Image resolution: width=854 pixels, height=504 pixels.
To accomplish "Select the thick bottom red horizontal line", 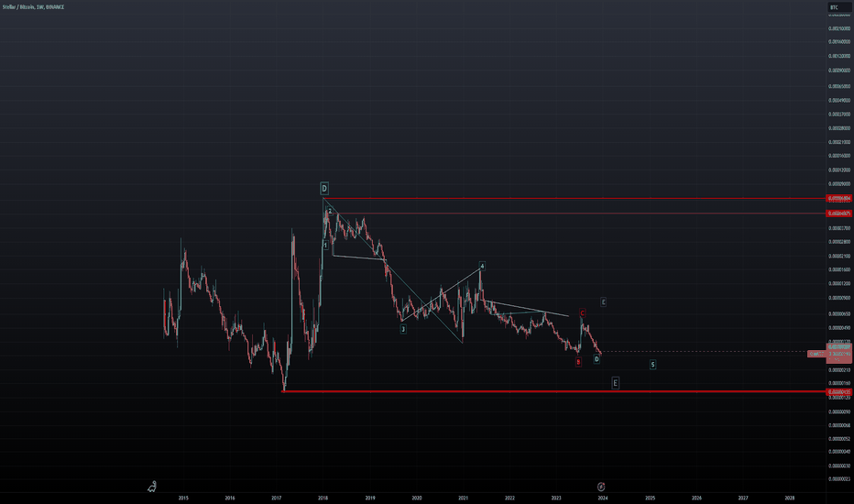I will point(554,392).
